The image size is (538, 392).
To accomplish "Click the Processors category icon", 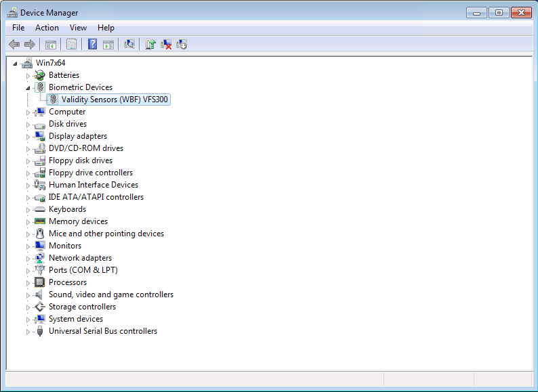I will pyautogui.click(x=40, y=282).
